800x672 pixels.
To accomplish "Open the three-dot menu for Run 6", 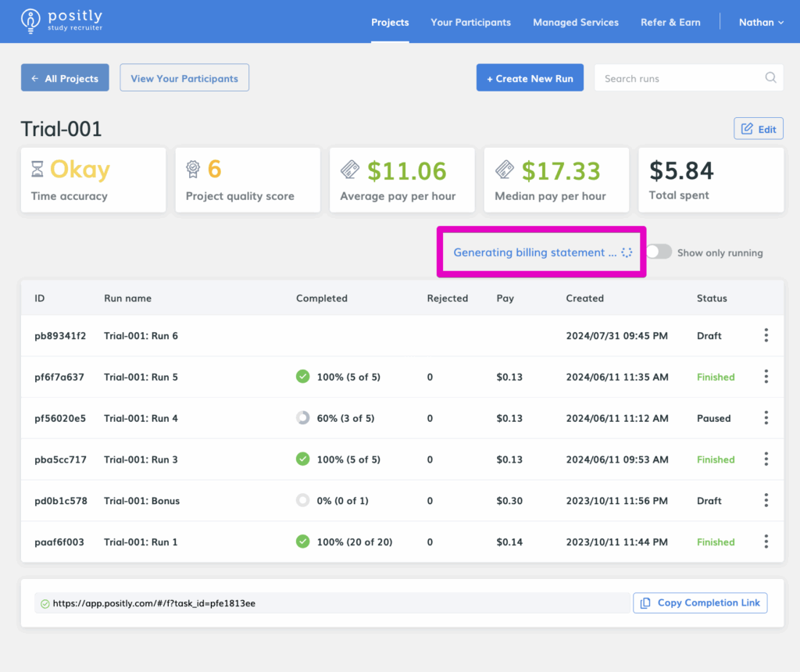I will (766, 335).
